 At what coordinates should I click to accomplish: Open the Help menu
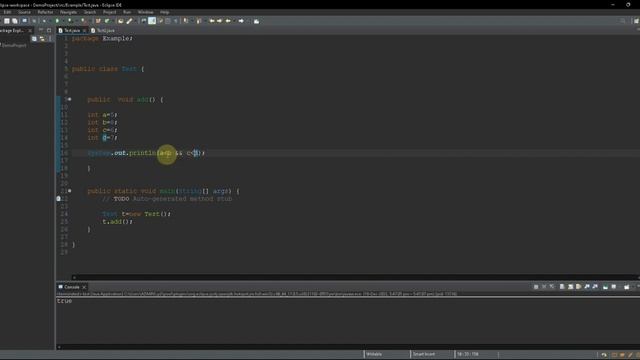click(x=164, y=12)
